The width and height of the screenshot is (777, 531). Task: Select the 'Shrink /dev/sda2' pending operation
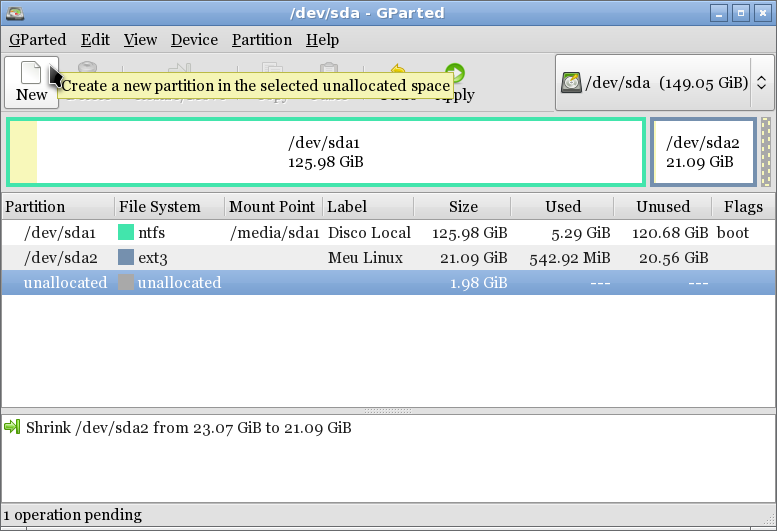click(189, 427)
